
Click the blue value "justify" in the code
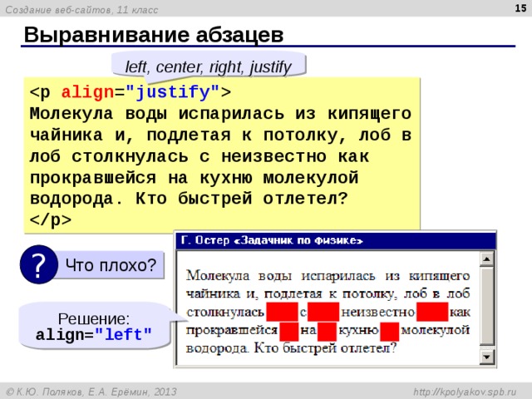173,92
